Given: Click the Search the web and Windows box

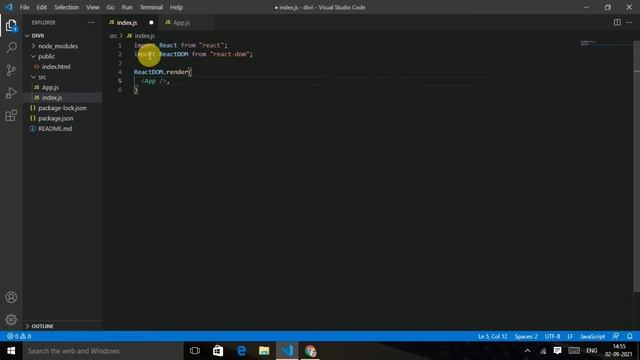Looking at the screenshot, I should pyautogui.click(x=103, y=351).
